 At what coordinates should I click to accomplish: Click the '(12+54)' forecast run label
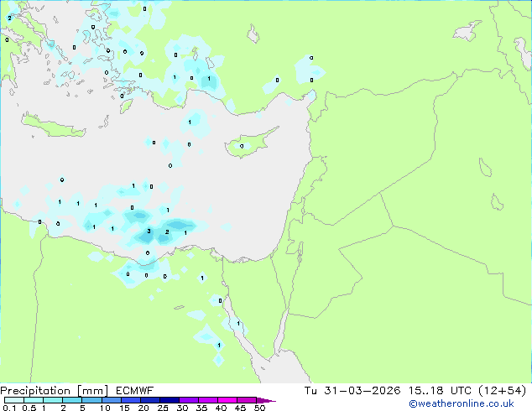coord(502,391)
